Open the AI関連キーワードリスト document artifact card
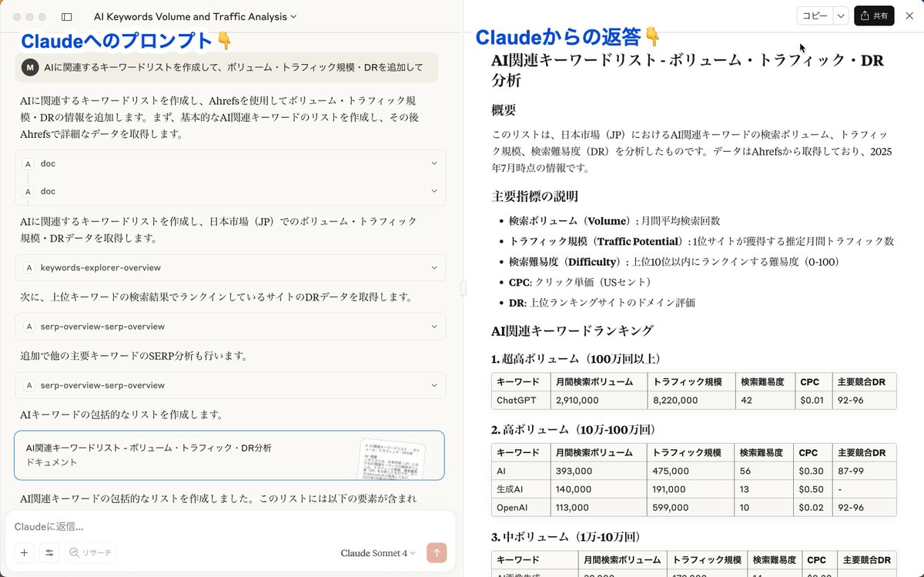Viewport: 924px width, 577px height. coord(229,455)
